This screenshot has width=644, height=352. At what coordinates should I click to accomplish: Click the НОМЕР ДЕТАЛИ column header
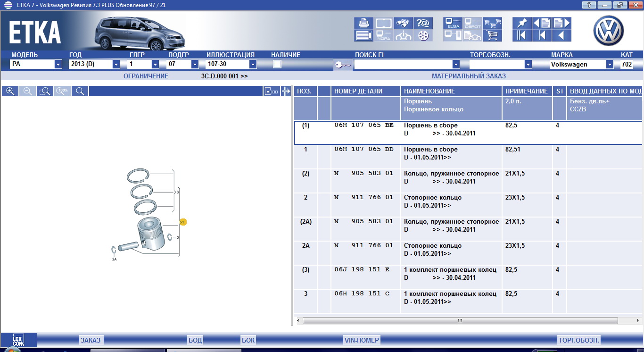pos(366,91)
